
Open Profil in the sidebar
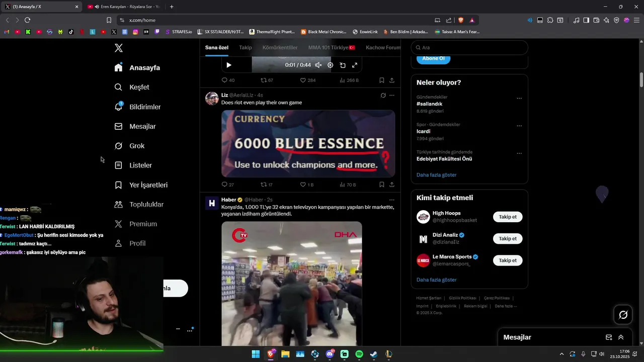130,243
